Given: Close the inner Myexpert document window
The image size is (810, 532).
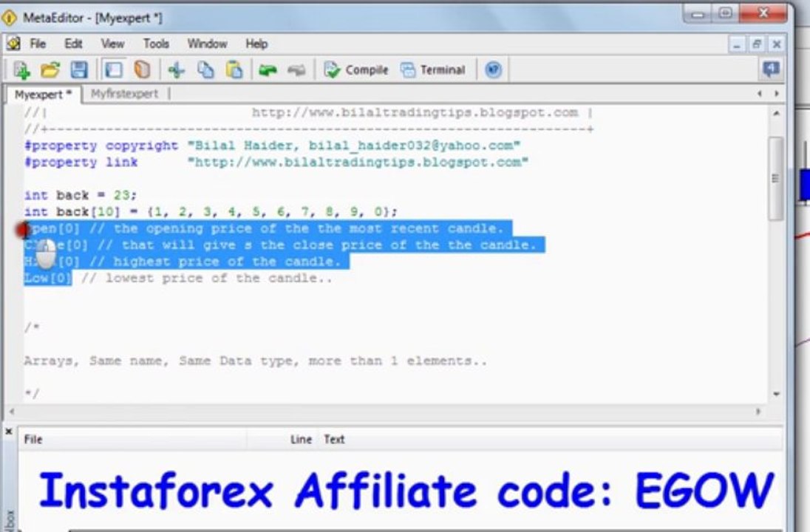Looking at the screenshot, I should (777, 44).
